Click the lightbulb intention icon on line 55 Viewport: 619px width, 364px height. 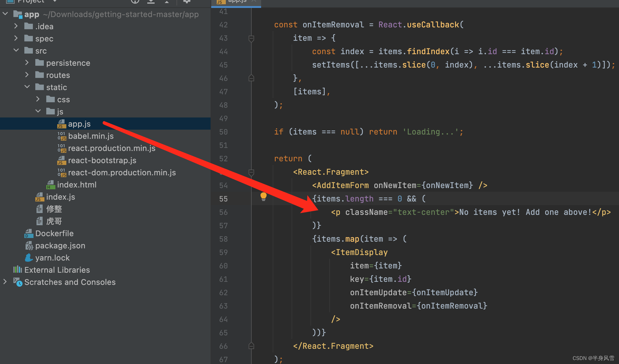[x=264, y=197]
